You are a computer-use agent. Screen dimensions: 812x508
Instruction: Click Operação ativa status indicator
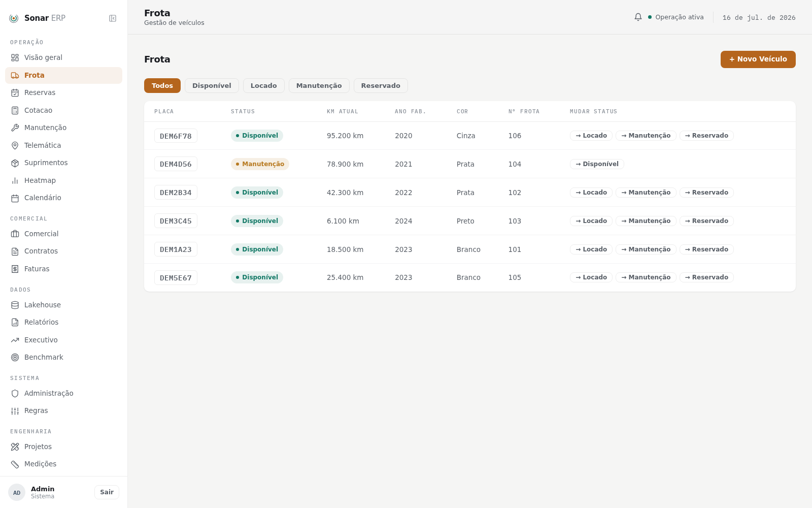tap(675, 17)
